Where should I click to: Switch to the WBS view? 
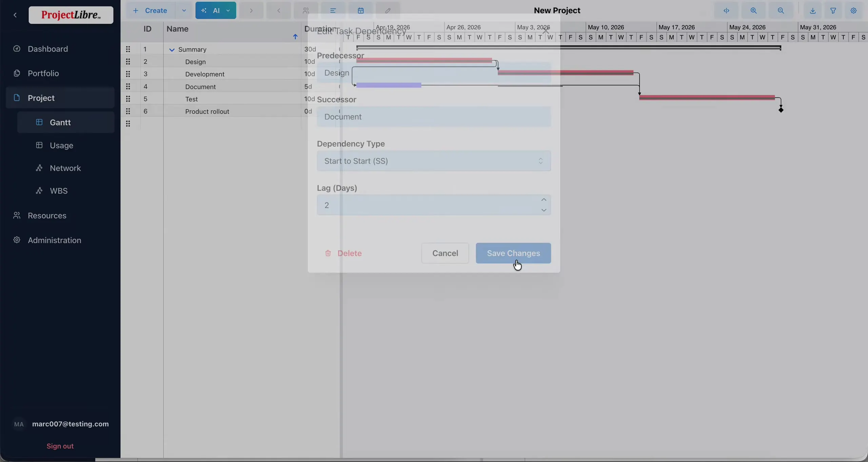(66, 191)
